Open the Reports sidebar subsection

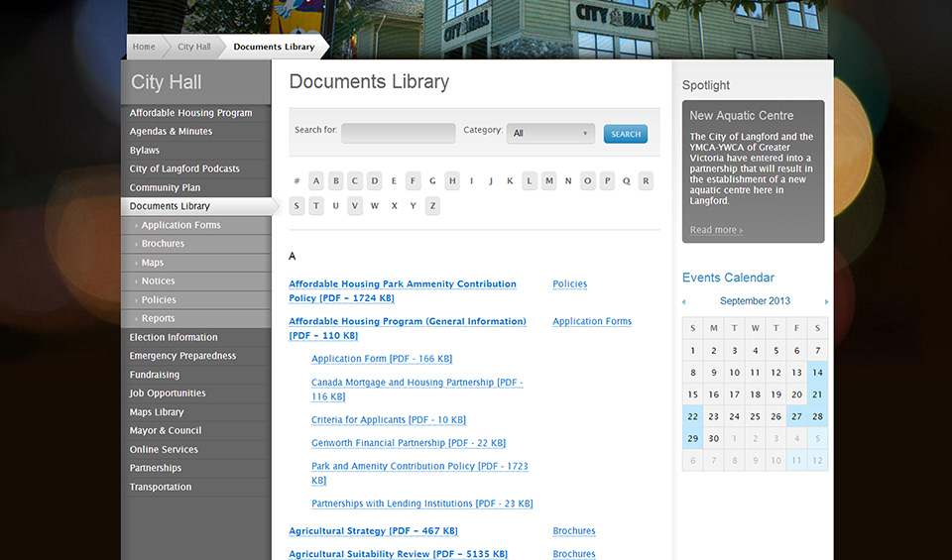point(158,319)
